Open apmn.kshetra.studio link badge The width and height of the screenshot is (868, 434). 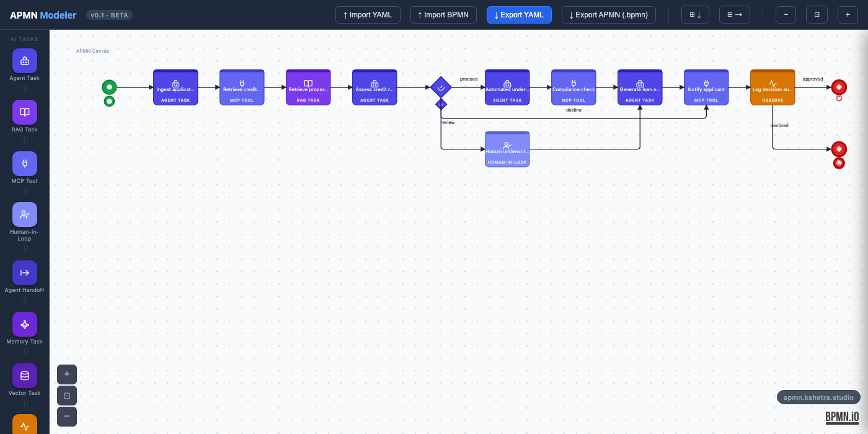(x=818, y=397)
